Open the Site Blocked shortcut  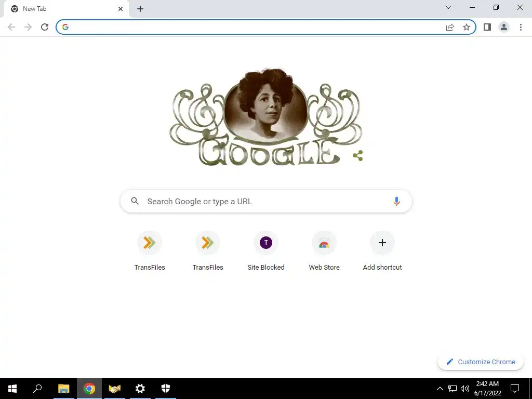pos(266,251)
